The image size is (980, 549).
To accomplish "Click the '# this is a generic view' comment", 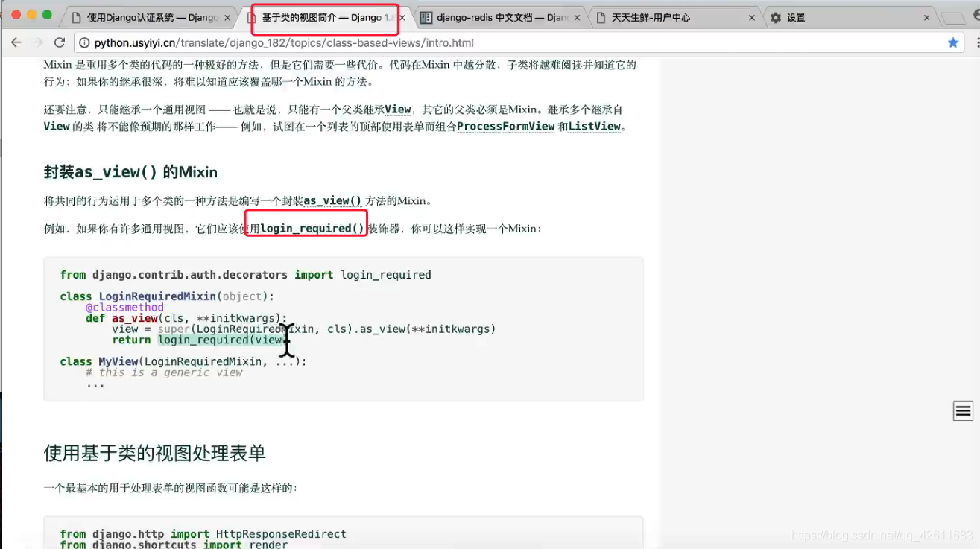I will pos(164,372).
